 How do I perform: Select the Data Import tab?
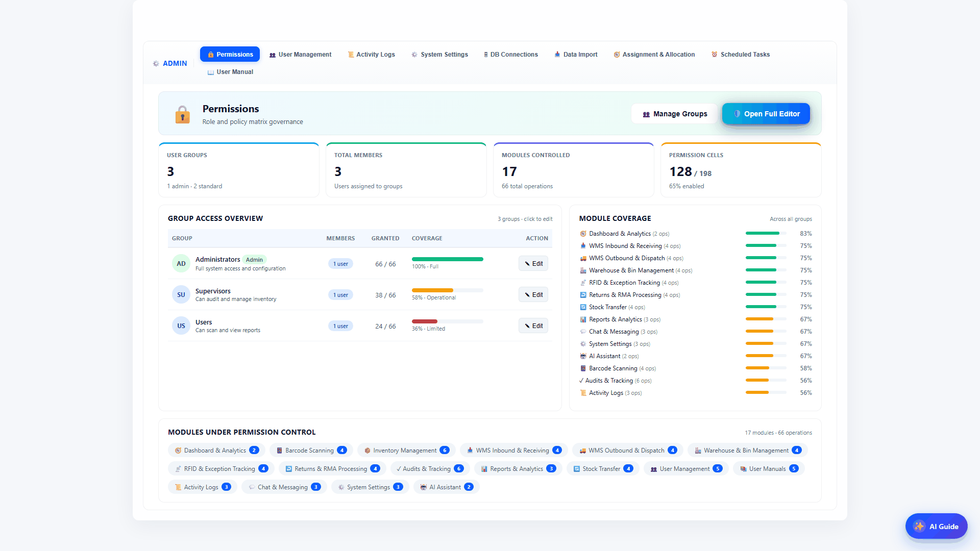coord(576,55)
